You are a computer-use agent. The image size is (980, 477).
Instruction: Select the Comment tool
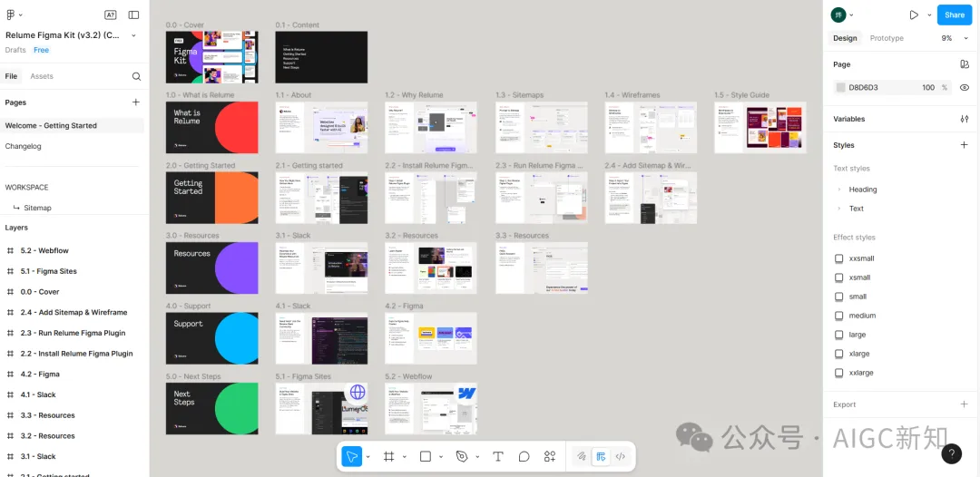(524, 456)
